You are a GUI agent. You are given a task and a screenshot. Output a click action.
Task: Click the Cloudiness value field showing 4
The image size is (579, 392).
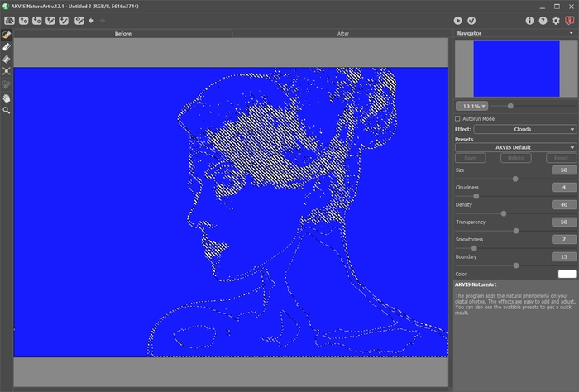pos(564,188)
